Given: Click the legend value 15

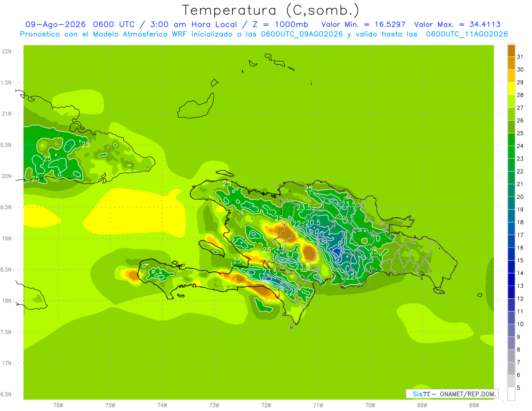Looking at the screenshot, I should click(520, 260).
